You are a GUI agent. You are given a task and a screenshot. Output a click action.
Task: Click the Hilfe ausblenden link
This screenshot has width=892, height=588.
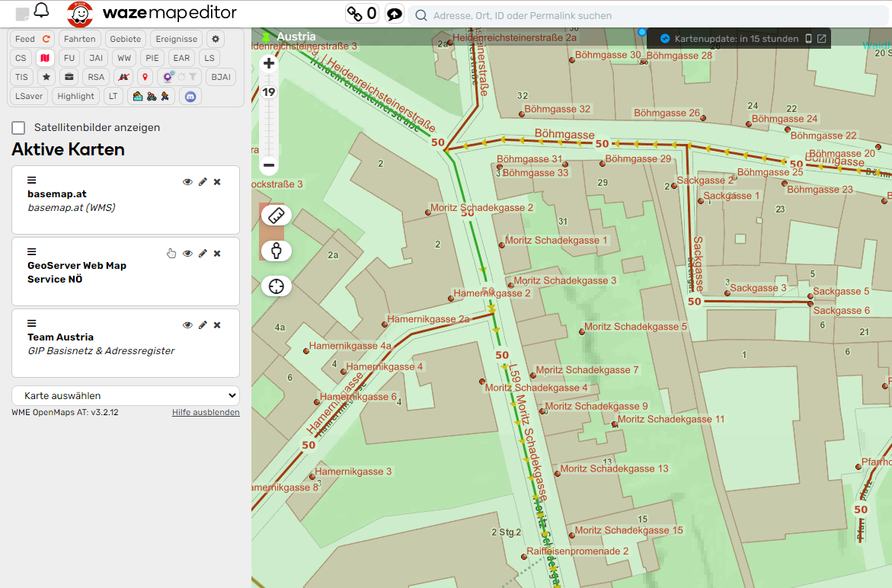(x=206, y=413)
